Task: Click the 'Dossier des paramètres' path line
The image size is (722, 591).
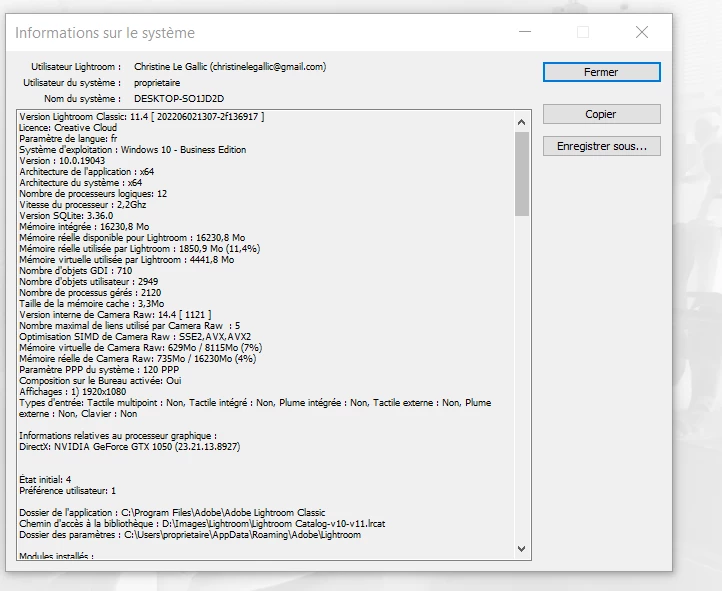Action: tap(190, 535)
